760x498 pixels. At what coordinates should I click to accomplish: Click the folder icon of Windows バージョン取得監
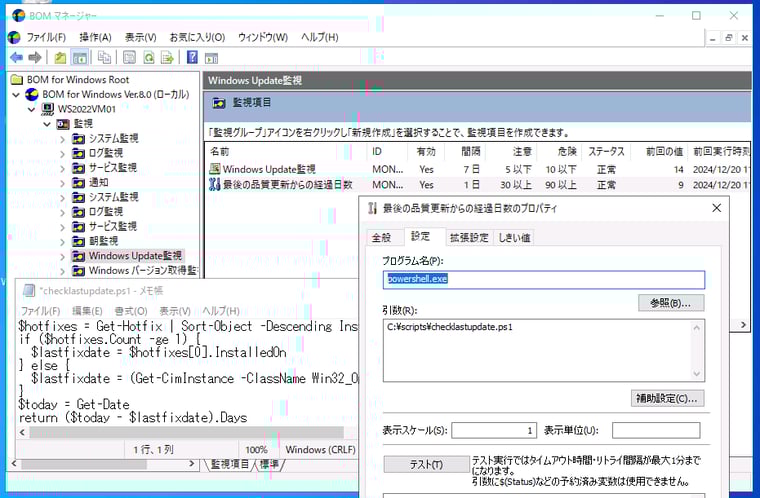pos(79,271)
